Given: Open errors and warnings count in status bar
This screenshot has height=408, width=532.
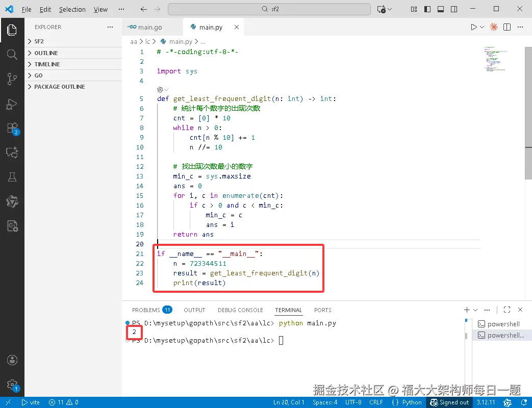Looking at the screenshot, I should (x=63, y=402).
